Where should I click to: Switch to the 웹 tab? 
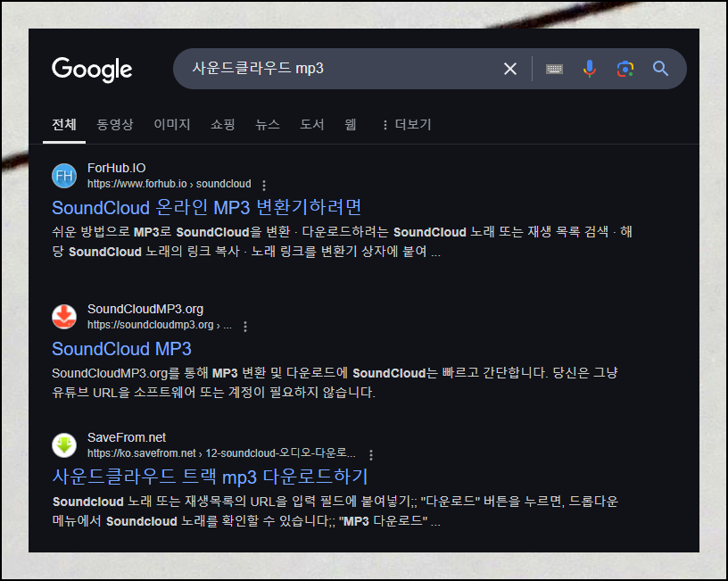[x=351, y=124]
